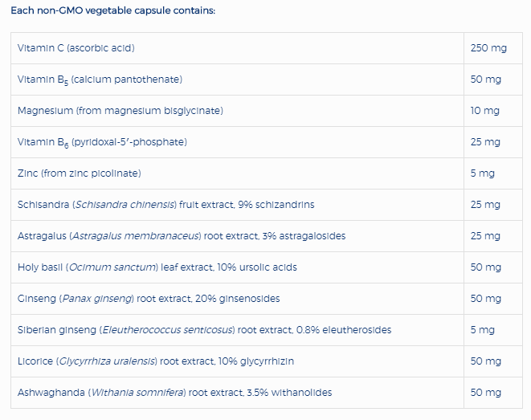The width and height of the screenshot is (531, 420).
Task: Click the Siberian ginseng root extract entry
Action: pos(204,330)
